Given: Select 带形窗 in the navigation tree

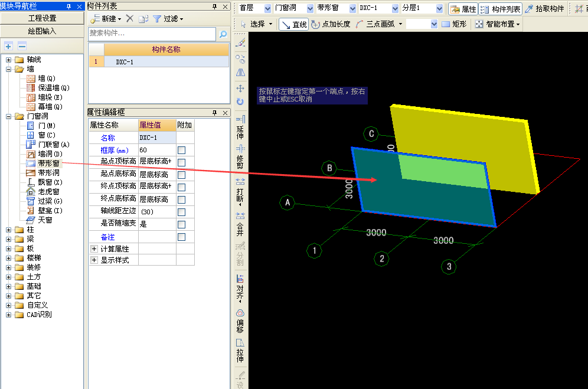Looking at the screenshot, I should (49, 163).
